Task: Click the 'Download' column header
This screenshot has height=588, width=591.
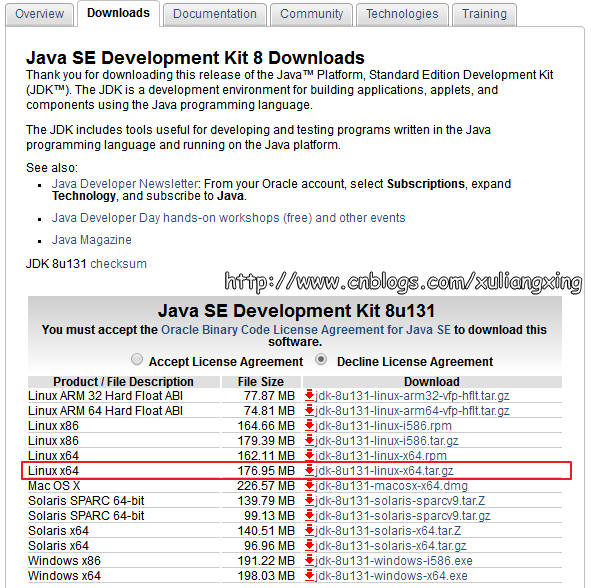Action: pos(432,381)
